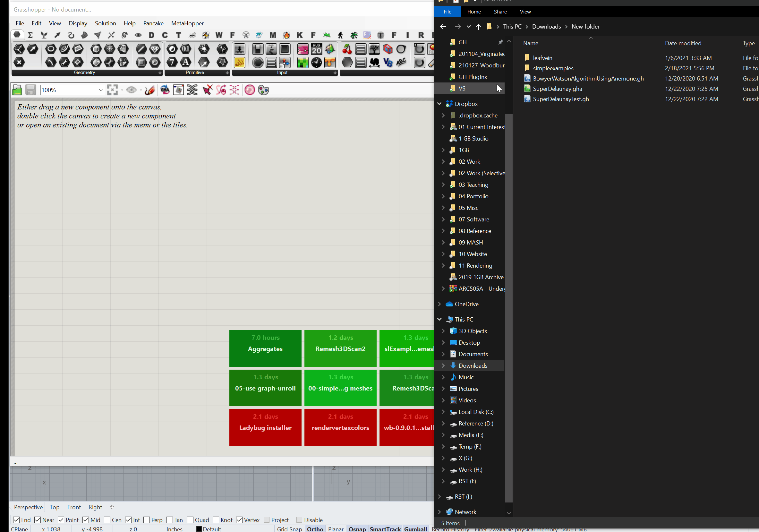Select the Circle geometry parameter icon
This screenshot has height=532, width=759.
pos(51,49)
